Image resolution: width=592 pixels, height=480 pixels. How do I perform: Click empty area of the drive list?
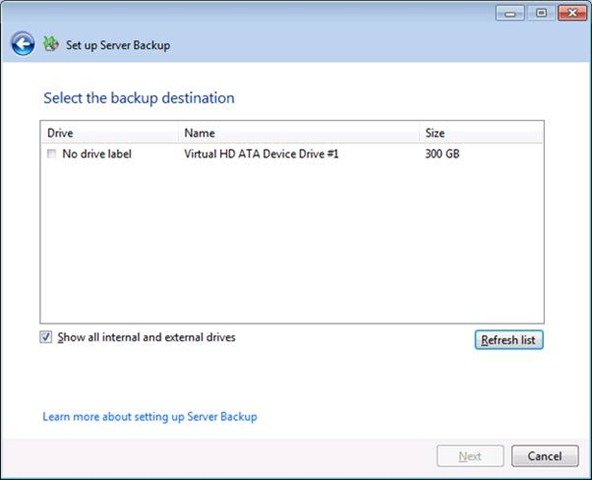[291, 242]
